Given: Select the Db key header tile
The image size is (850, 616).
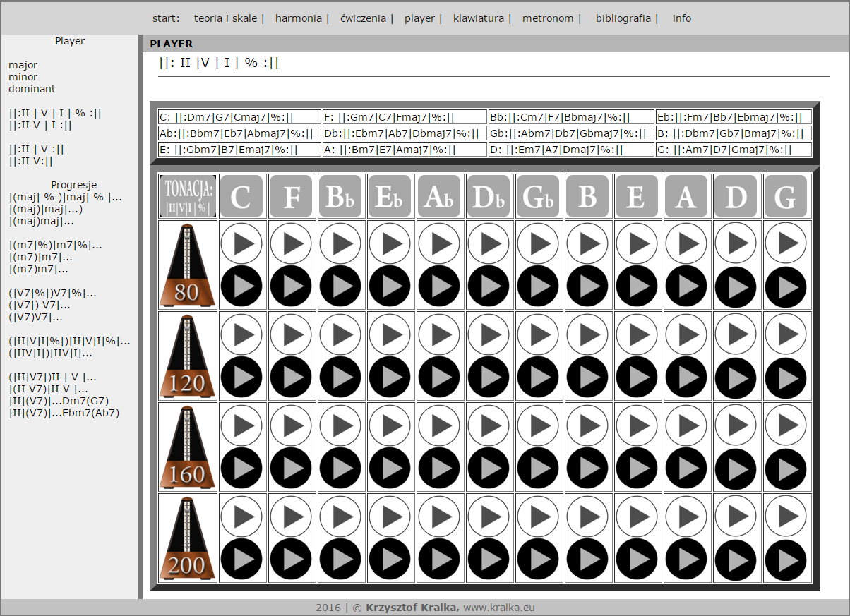Looking at the screenshot, I should pyautogui.click(x=489, y=196).
